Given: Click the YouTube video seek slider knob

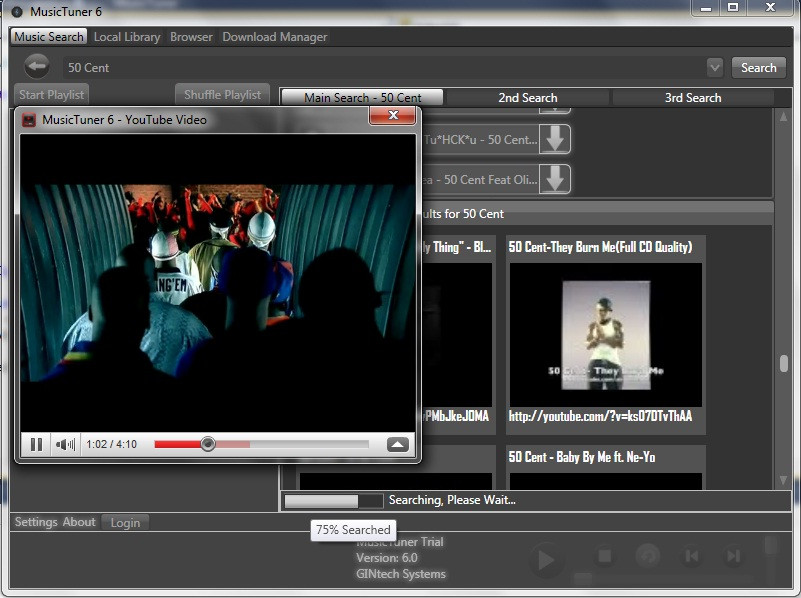Looking at the screenshot, I should coord(207,444).
